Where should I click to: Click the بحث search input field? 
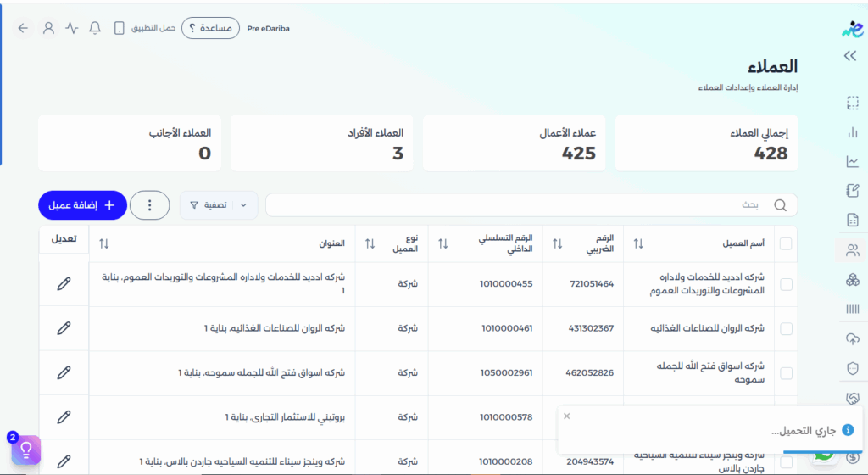(526, 205)
